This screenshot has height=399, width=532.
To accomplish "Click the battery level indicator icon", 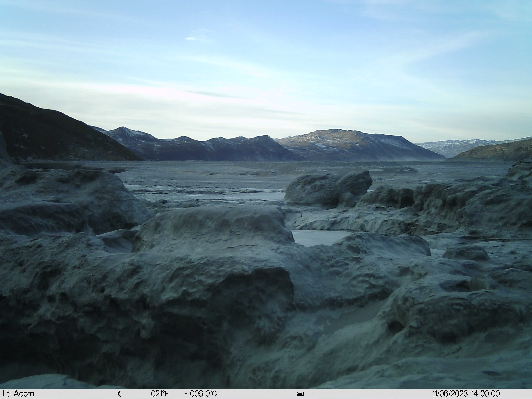I will click(300, 394).
